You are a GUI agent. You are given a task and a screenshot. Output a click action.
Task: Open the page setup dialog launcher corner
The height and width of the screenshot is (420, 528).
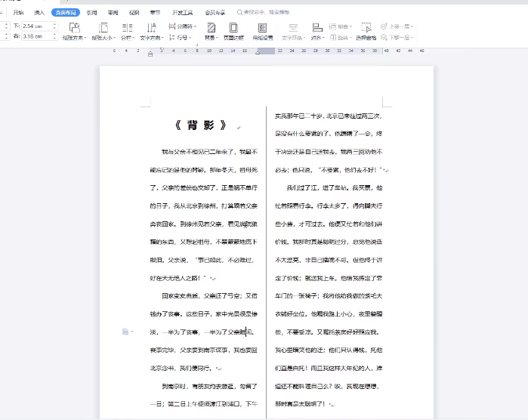197,45
